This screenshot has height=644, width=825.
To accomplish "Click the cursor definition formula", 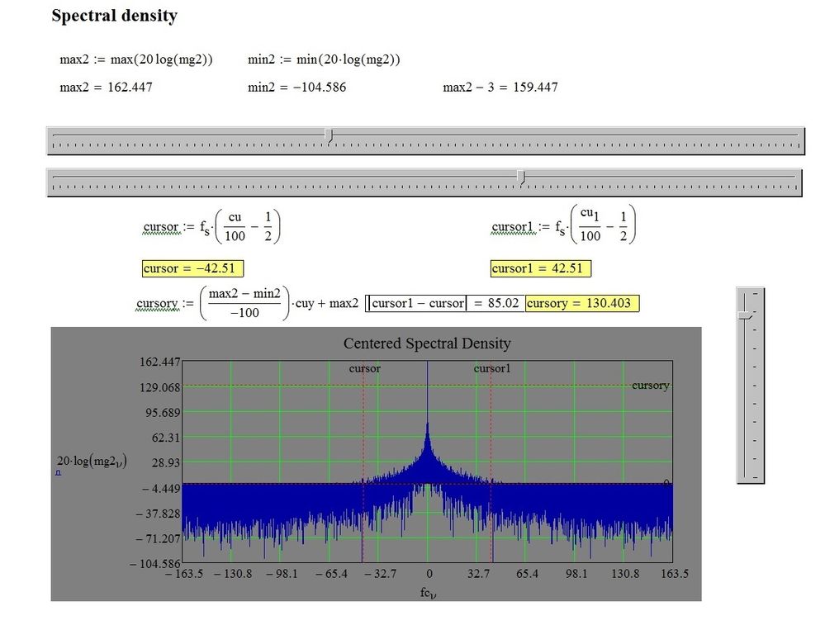I will pyautogui.click(x=211, y=227).
